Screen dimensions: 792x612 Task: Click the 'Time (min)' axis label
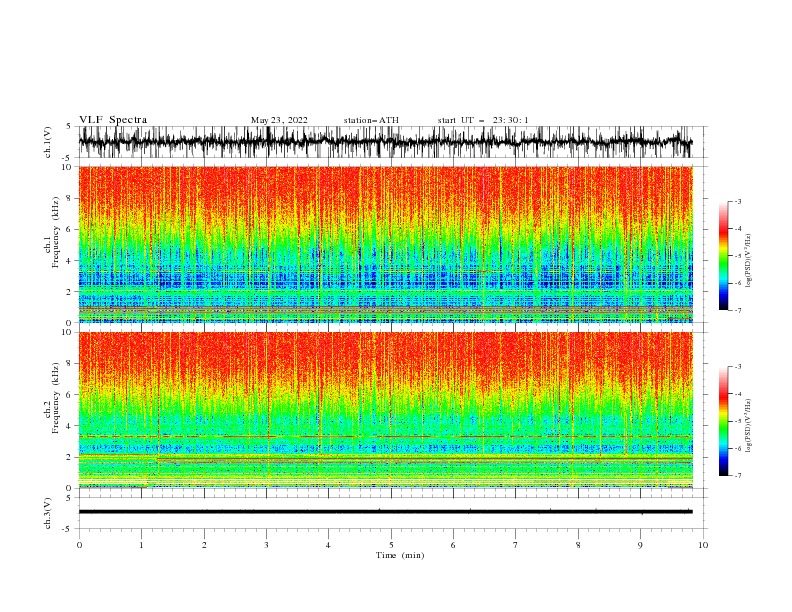coord(400,555)
